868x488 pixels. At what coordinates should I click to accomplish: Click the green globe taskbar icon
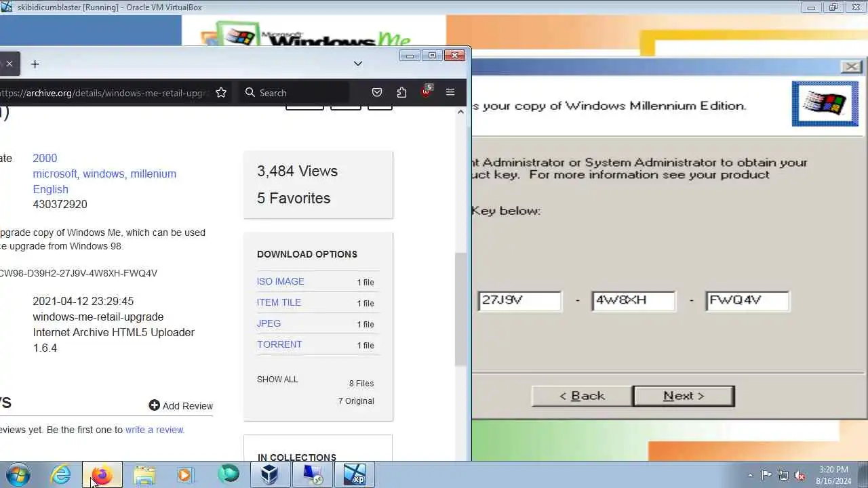(229, 474)
